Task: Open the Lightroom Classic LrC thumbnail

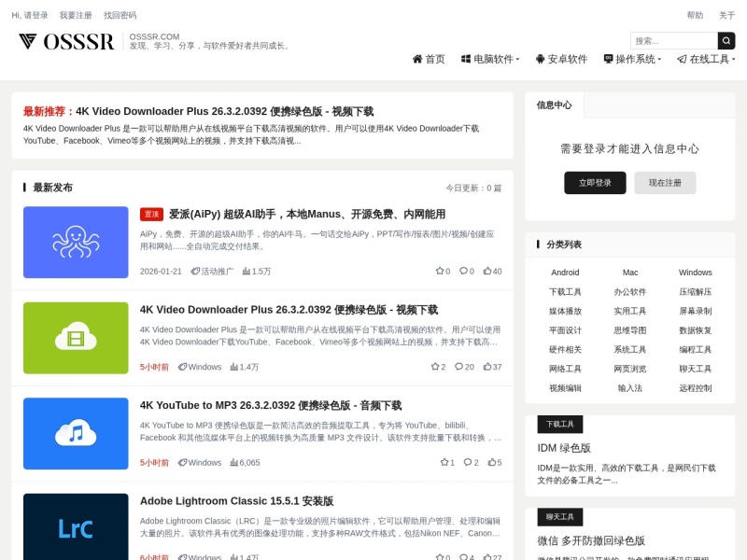Action: (76, 526)
